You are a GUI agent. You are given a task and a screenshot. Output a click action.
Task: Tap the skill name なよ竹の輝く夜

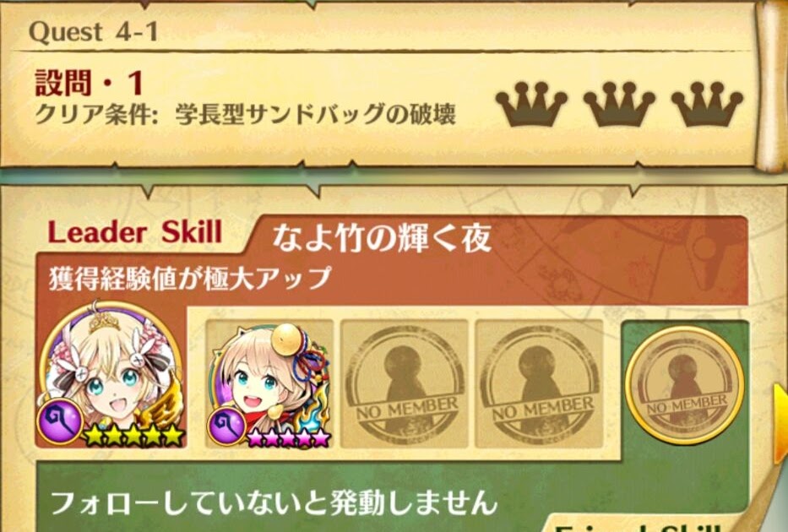click(382, 238)
